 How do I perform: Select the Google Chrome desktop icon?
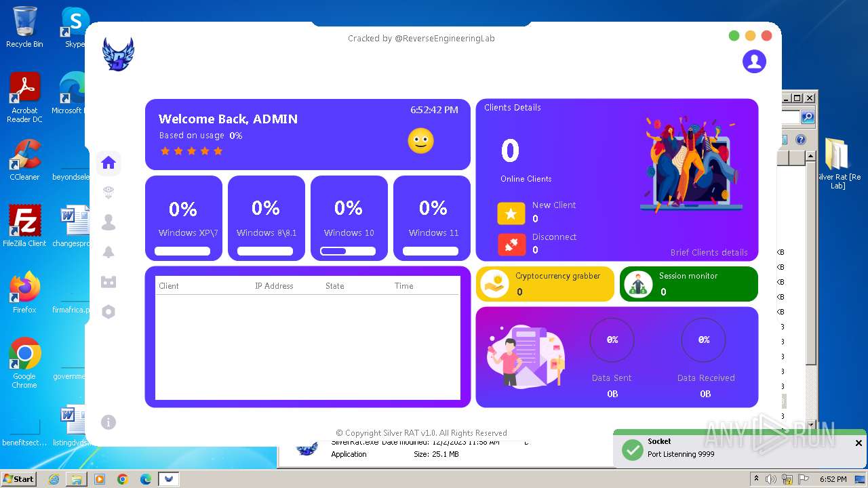(x=24, y=363)
